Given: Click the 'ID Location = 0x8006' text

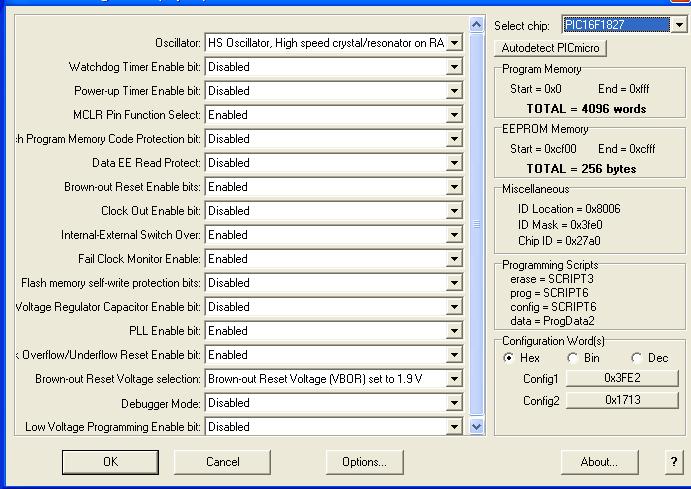Looking at the screenshot, I should point(569,209).
